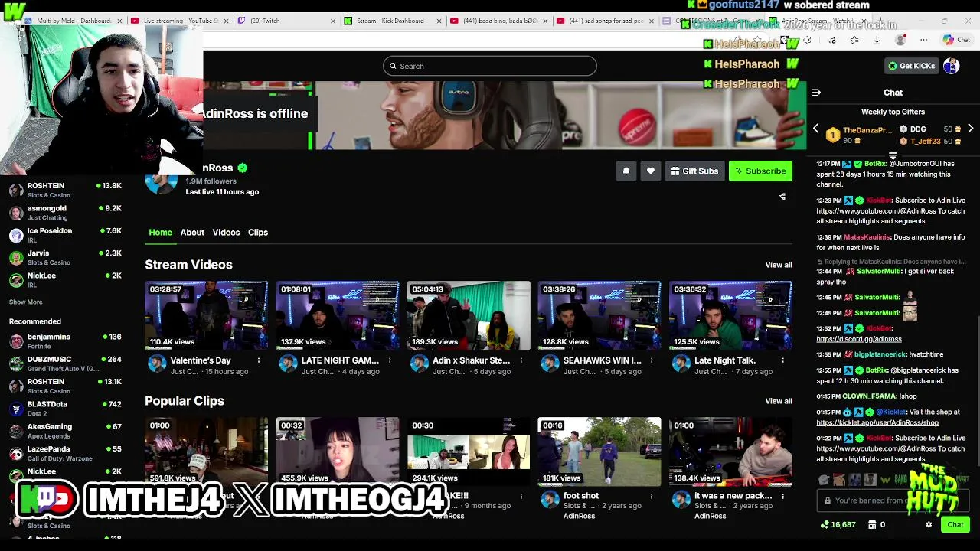The width and height of the screenshot is (980, 551).
Task: Click the notification bell icon
Action: 626,171
